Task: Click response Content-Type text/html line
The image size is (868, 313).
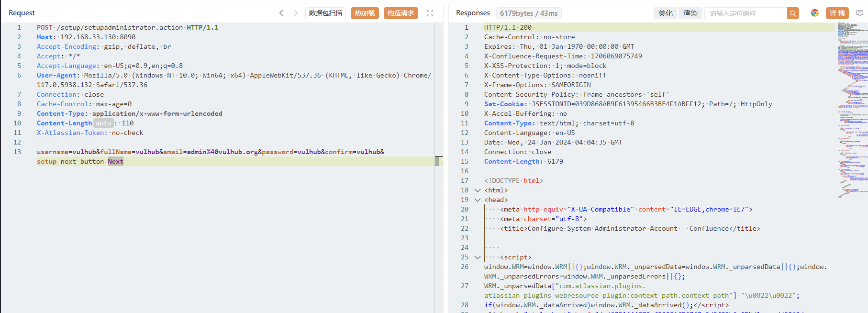Action: pyautogui.click(x=559, y=123)
